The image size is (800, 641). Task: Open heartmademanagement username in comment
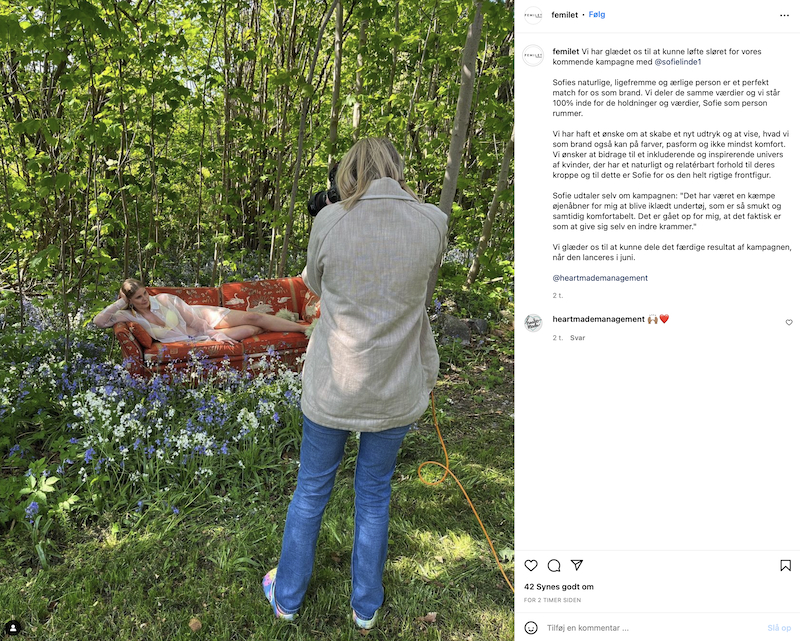click(x=598, y=319)
